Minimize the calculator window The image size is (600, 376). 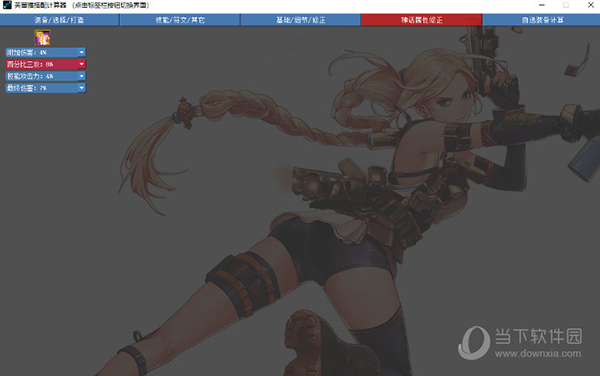click(542, 5)
